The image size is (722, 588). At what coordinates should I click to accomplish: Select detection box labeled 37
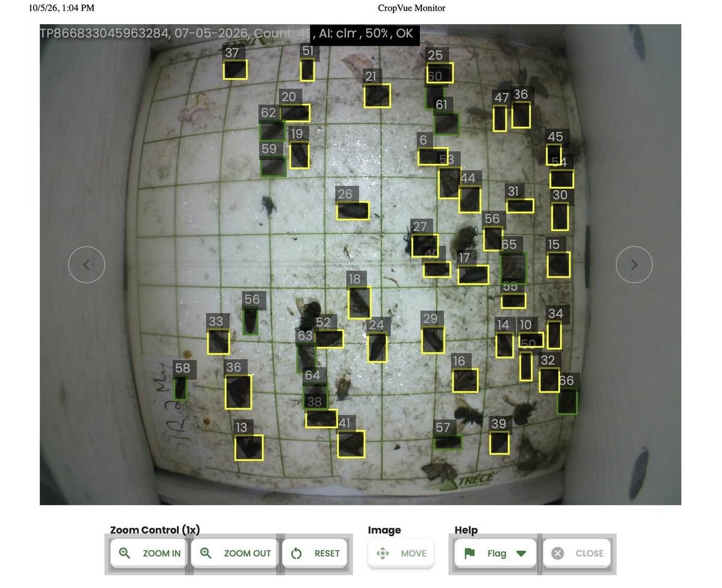click(235, 70)
